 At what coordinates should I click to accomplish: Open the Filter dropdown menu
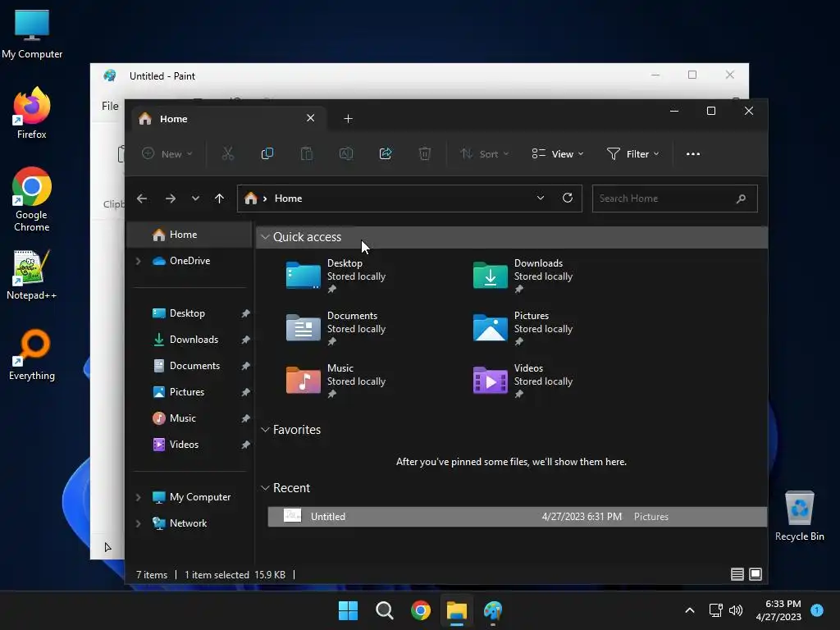click(632, 153)
